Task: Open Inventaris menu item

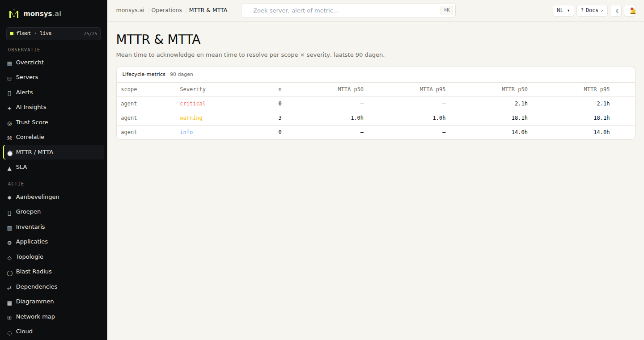Action: [53, 227]
